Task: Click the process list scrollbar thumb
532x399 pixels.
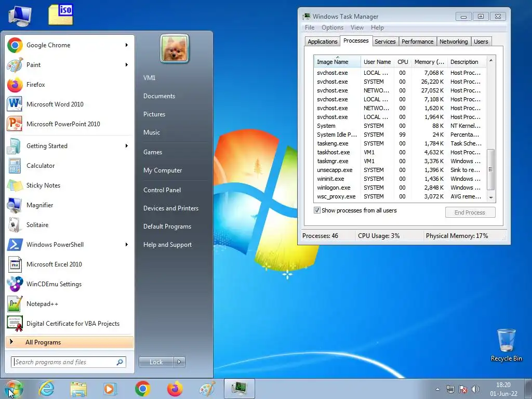Action: click(x=490, y=169)
